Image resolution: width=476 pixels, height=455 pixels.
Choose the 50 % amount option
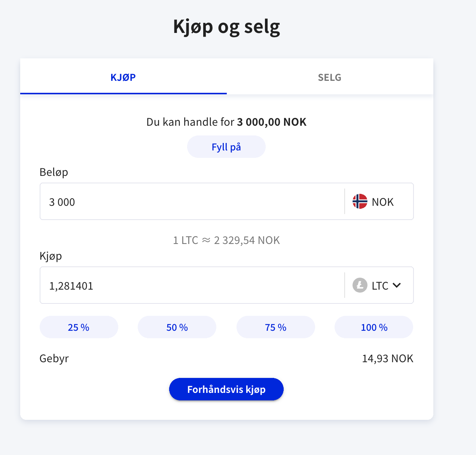pyautogui.click(x=177, y=327)
